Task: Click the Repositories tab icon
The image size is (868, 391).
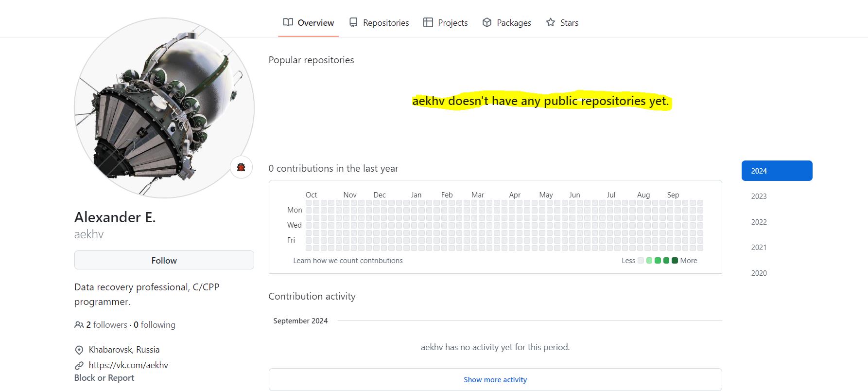Action: [353, 22]
